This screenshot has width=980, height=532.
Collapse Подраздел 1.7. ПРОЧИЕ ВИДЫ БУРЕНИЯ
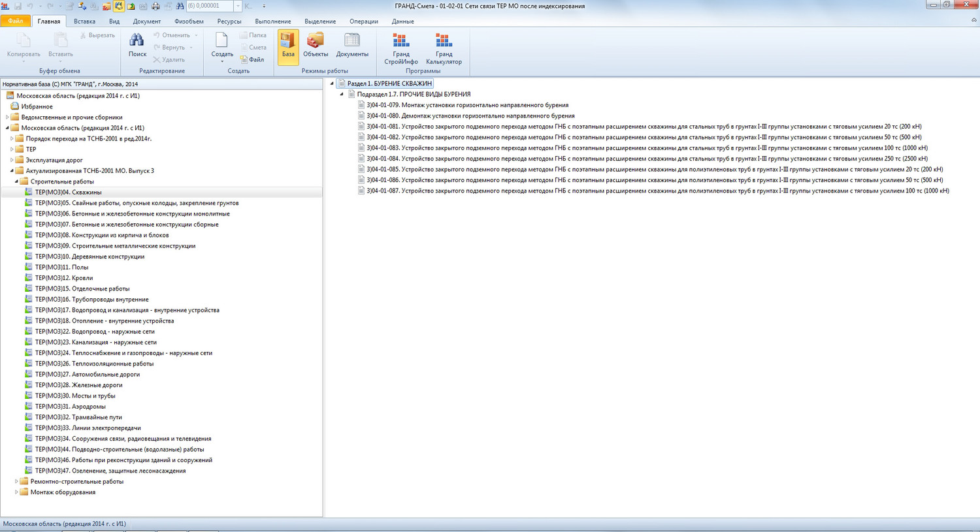click(342, 94)
